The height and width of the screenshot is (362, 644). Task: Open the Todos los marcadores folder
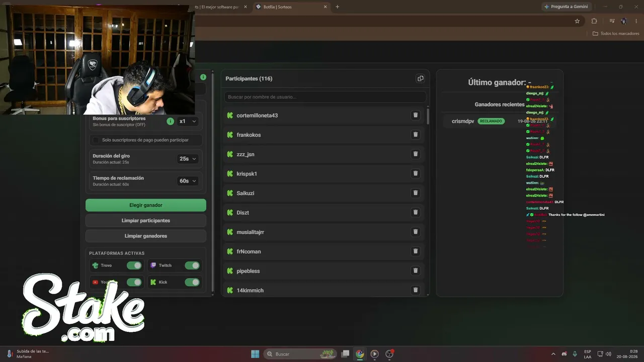616,34
